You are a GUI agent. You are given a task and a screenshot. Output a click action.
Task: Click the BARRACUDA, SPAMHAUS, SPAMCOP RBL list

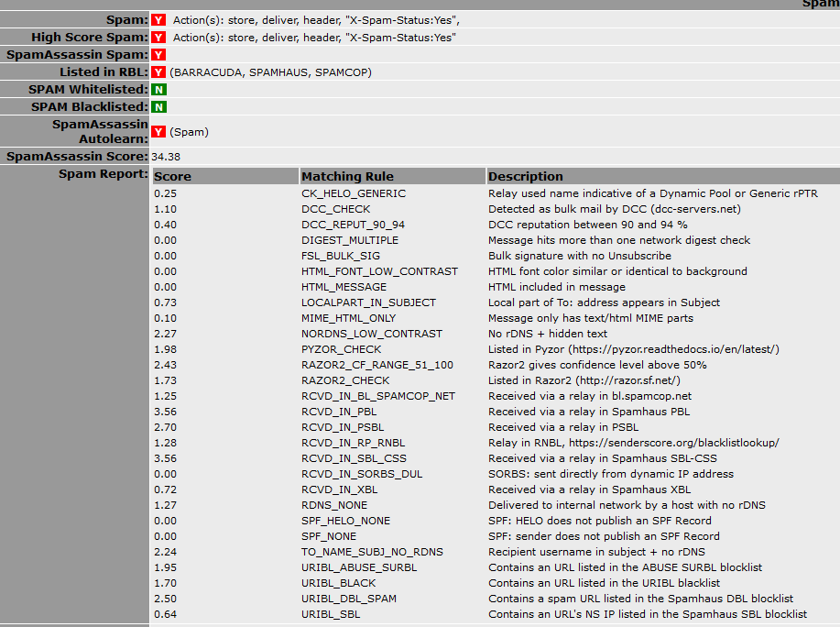click(270, 72)
